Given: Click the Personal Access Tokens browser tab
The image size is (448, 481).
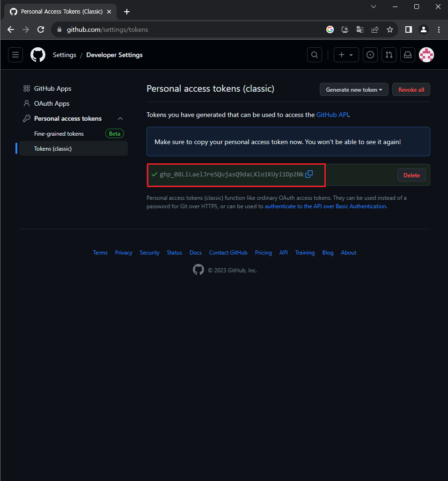Looking at the screenshot, I should 60,12.
